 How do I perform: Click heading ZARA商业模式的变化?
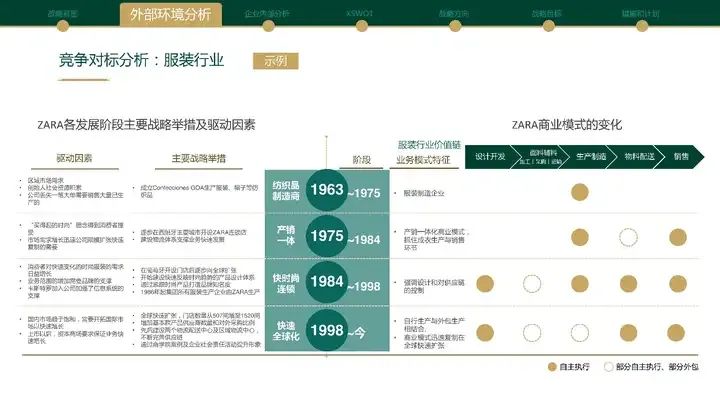[x=567, y=124]
